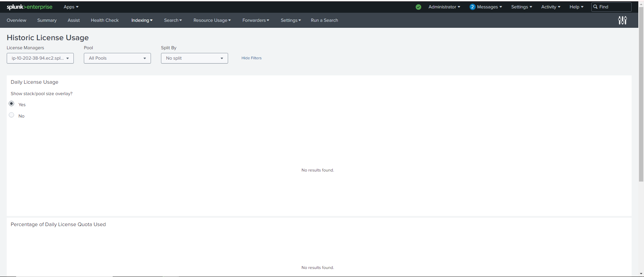Viewport: 644px width, 277px height.
Task: Expand the Forwarders menu
Action: (x=256, y=20)
